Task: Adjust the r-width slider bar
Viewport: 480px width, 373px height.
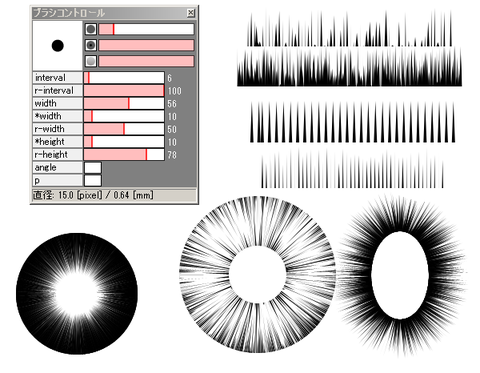Action: click(x=124, y=129)
